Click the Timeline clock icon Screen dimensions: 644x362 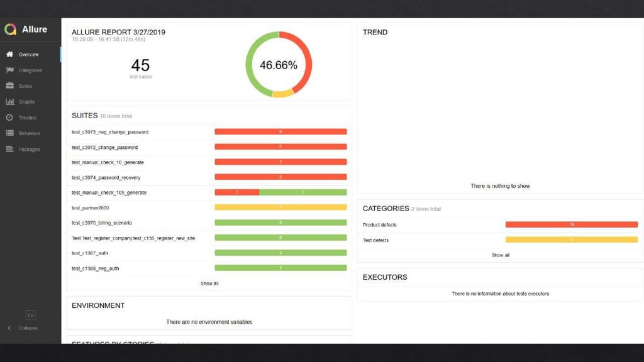pyautogui.click(x=9, y=118)
